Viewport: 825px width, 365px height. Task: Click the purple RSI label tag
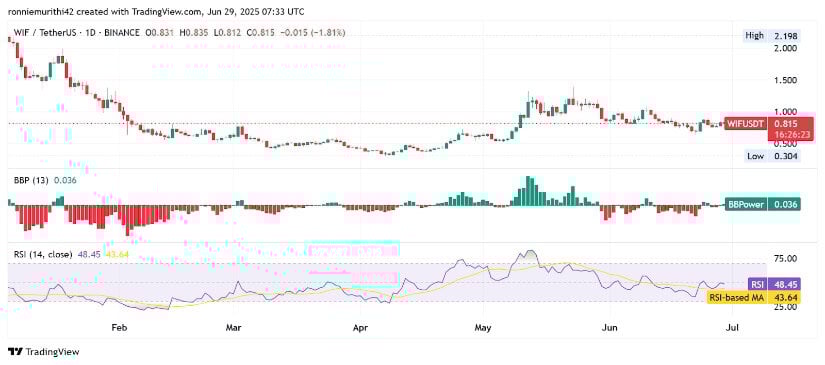[757, 284]
